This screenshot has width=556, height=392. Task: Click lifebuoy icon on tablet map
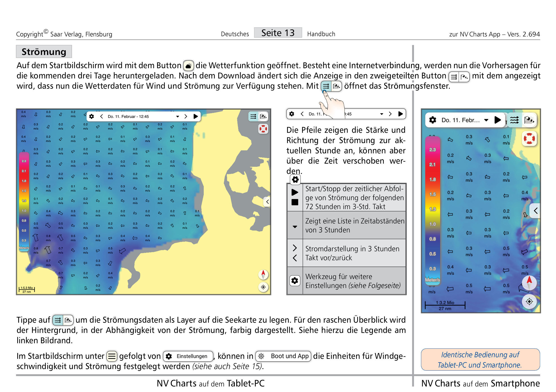(263, 129)
